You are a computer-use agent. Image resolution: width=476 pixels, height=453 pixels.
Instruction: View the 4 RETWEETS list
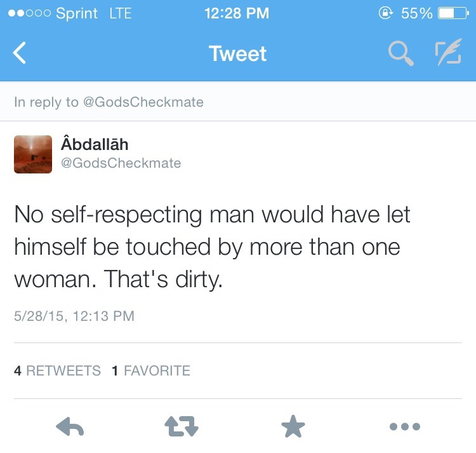point(57,370)
